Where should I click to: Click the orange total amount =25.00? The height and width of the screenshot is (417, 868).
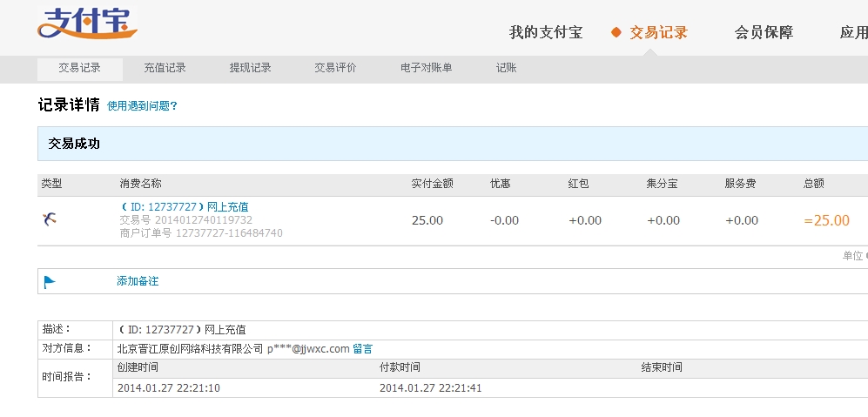[826, 220]
